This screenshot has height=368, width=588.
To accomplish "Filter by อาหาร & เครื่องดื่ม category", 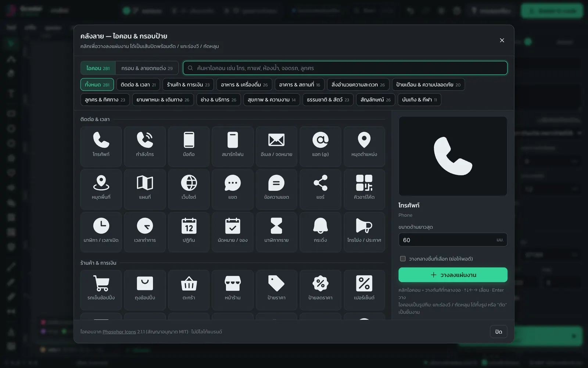I will (244, 85).
